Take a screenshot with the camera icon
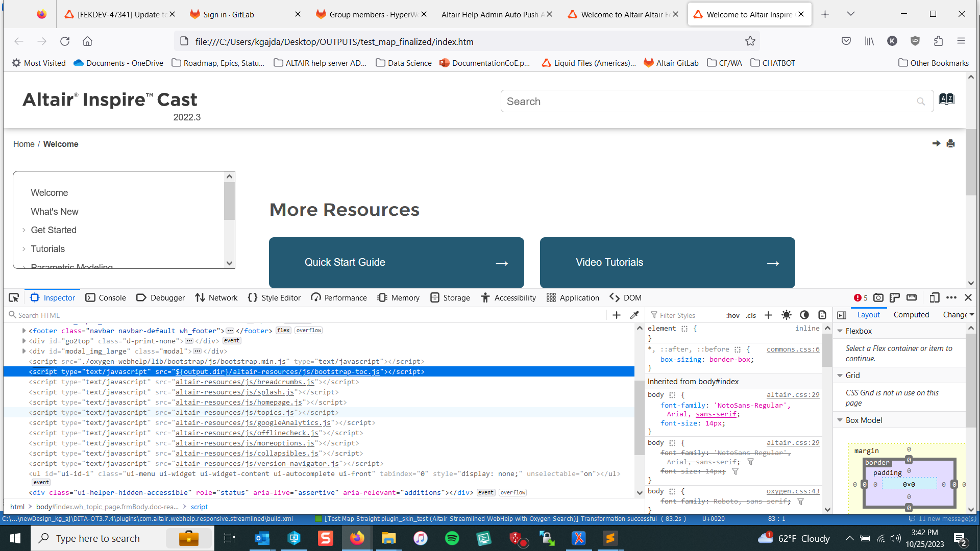Screen dimensions: 980x551 [878, 297]
